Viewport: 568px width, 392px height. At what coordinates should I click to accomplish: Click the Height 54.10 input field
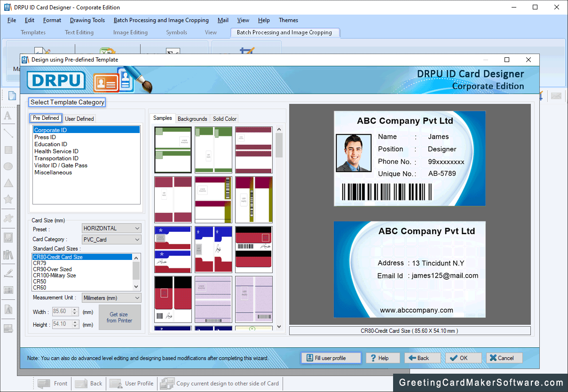coord(62,324)
